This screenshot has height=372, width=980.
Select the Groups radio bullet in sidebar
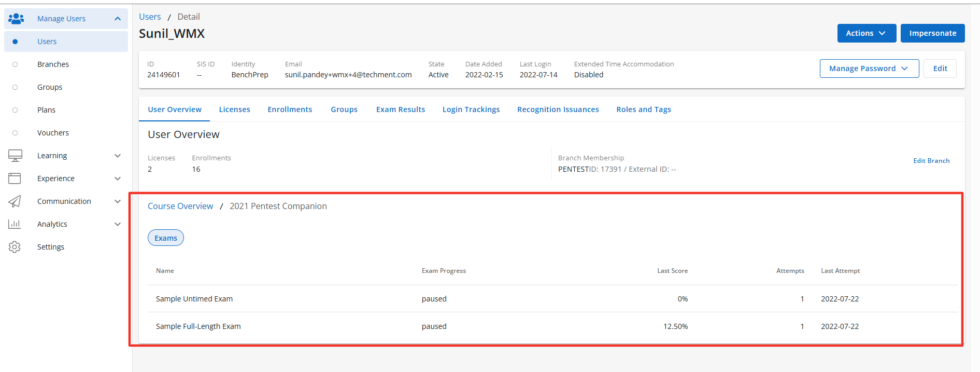tap(15, 87)
